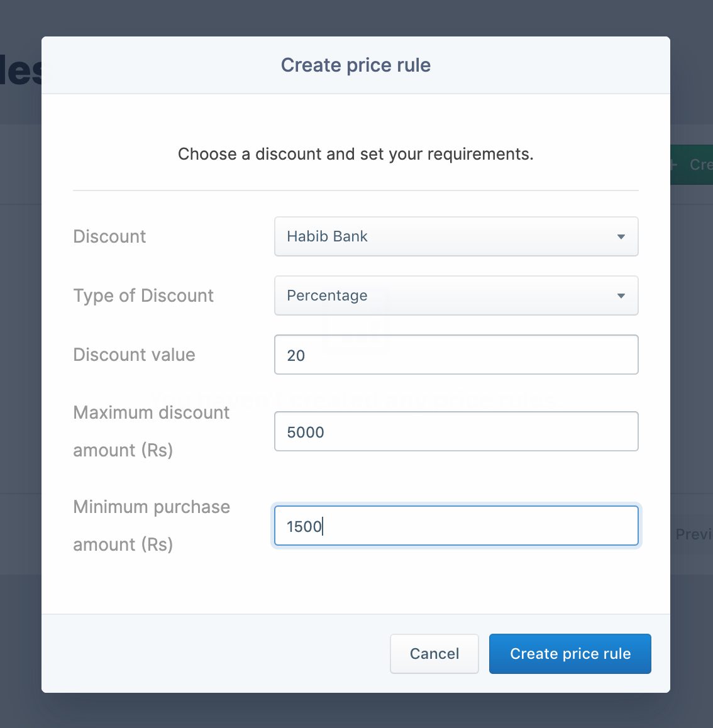Click the Minimum purchase amount field with 1500

[456, 526]
